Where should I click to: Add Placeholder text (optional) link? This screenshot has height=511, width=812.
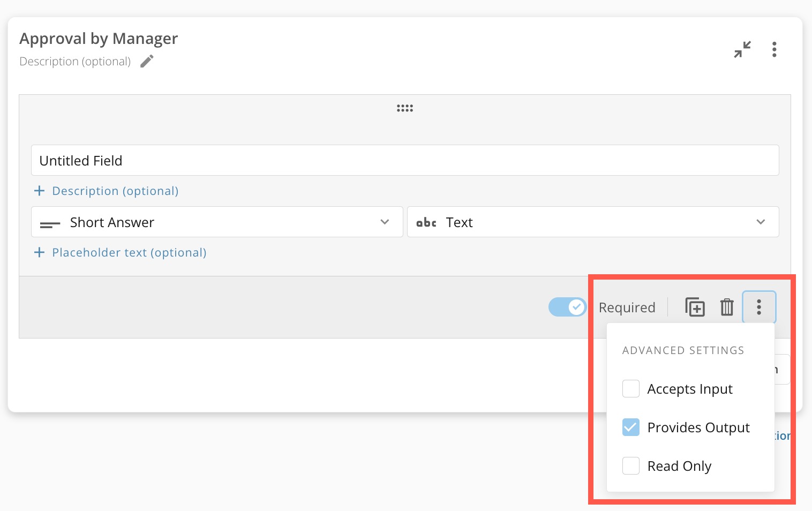click(x=129, y=252)
